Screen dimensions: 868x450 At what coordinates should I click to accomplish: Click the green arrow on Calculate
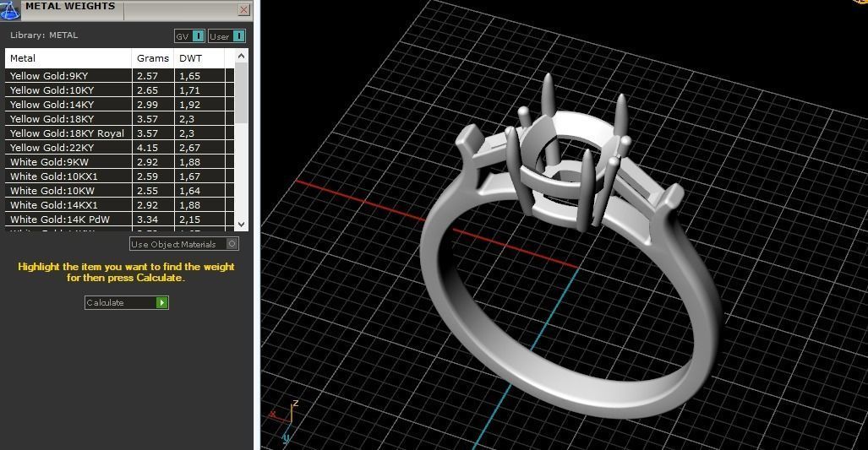161,302
